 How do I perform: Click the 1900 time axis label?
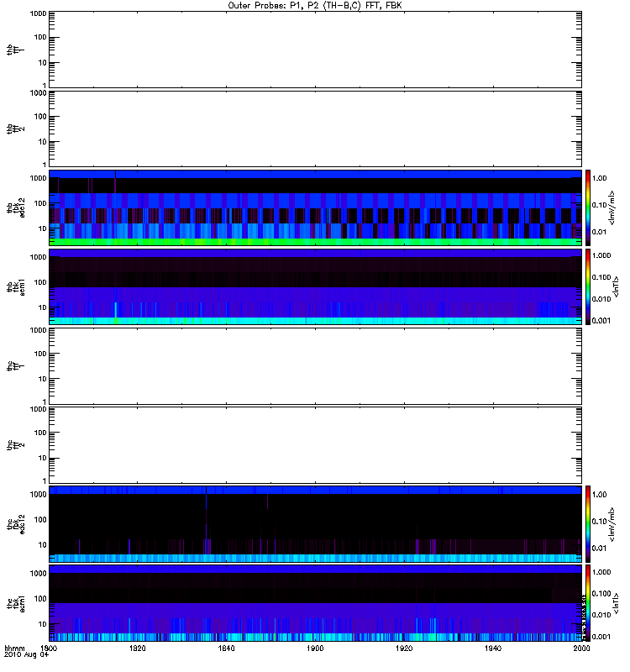click(x=315, y=648)
